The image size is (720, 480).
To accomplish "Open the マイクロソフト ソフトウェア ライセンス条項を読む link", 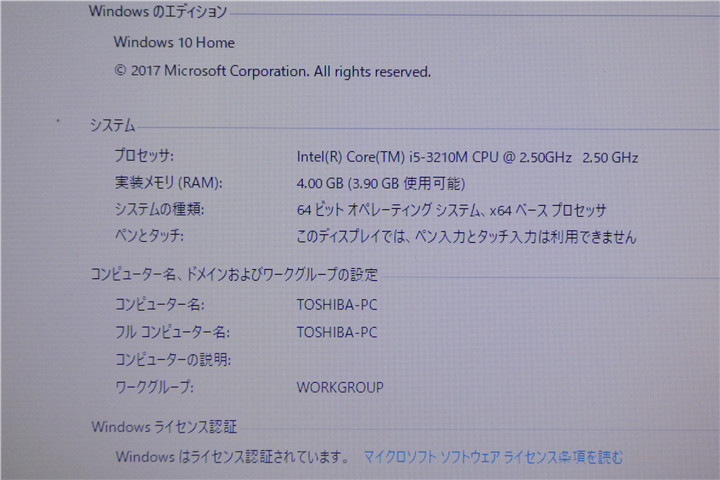I will [494, 457].
